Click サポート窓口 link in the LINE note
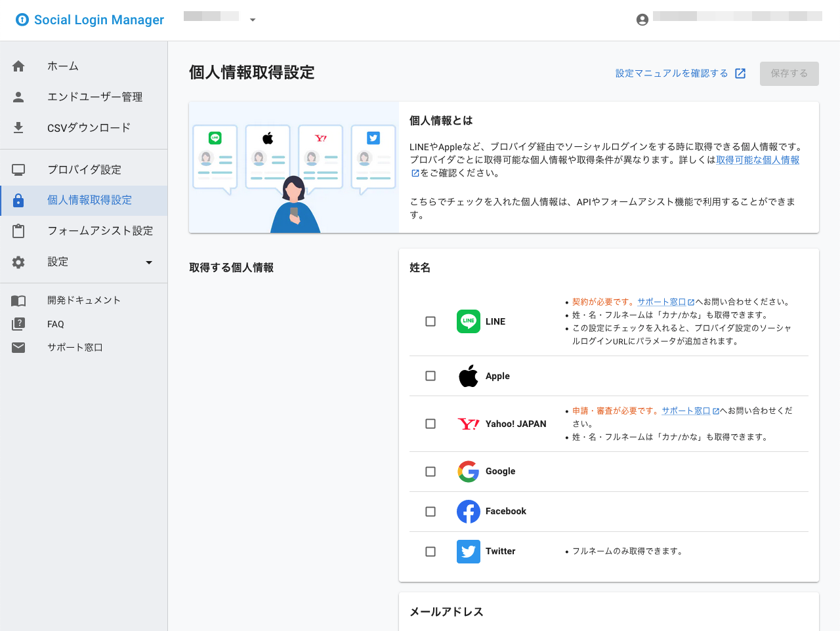This screenshot has width=840, height=631. [x=661, y=302]
